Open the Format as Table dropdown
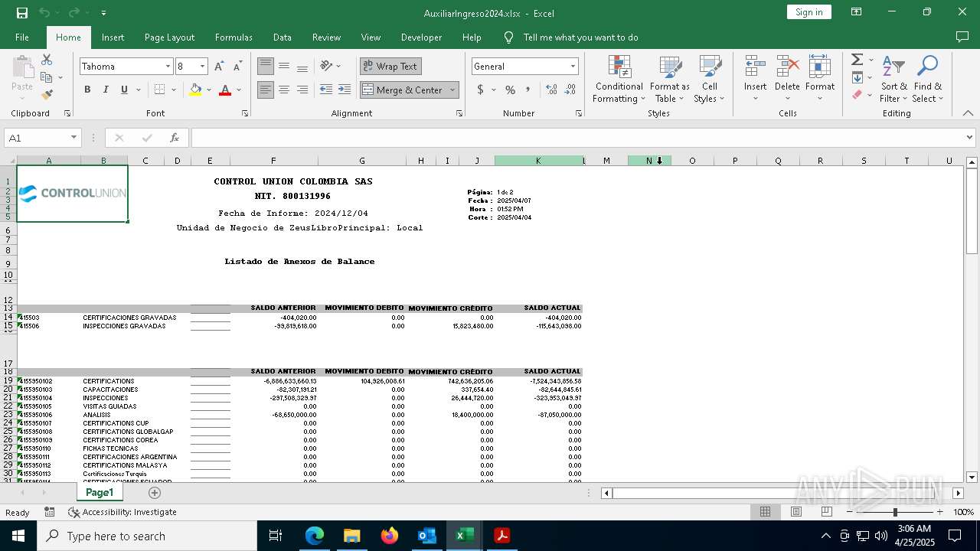Screen dimensions: 980x551 (670, 79)
